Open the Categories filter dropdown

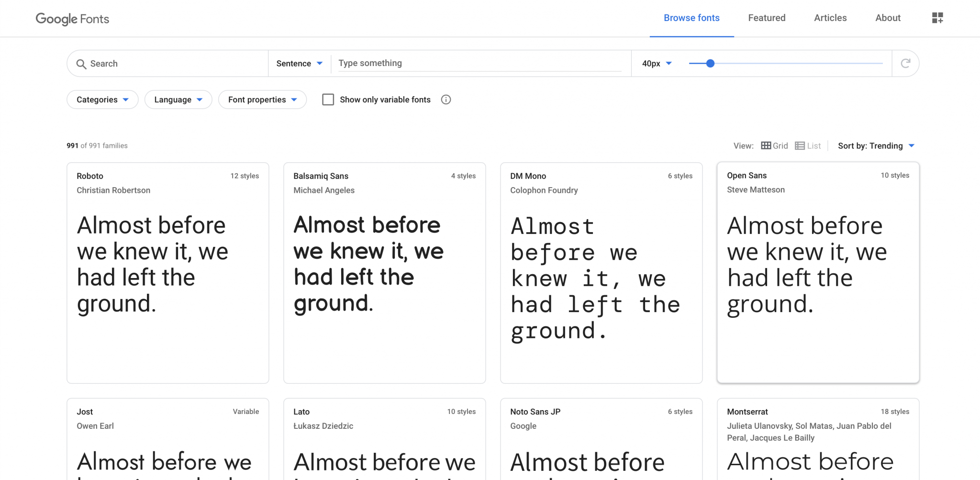pos(102,100)
